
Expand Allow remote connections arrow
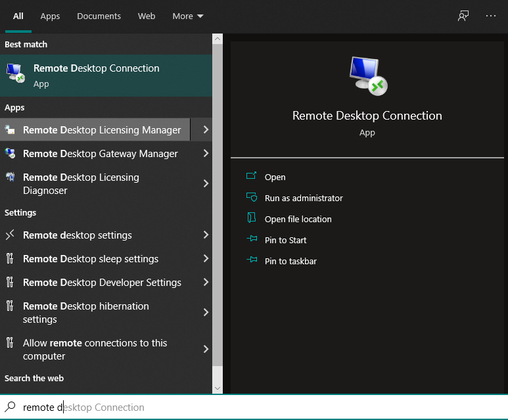click(x=206, y=349)
